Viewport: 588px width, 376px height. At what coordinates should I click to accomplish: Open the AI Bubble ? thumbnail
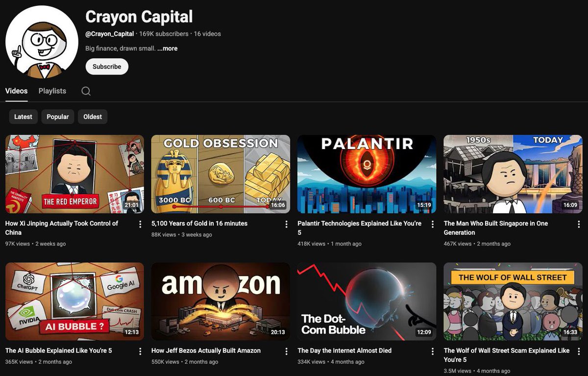tap(74, 301)
